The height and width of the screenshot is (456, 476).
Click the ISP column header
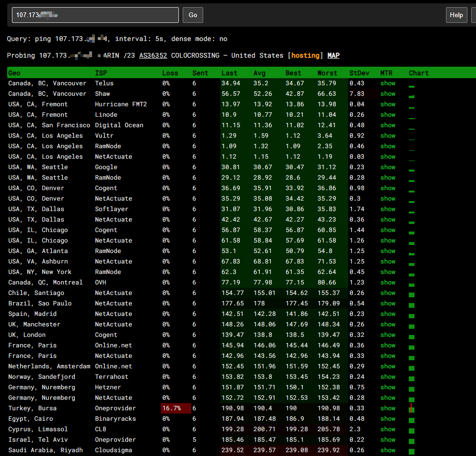(101, 73)
